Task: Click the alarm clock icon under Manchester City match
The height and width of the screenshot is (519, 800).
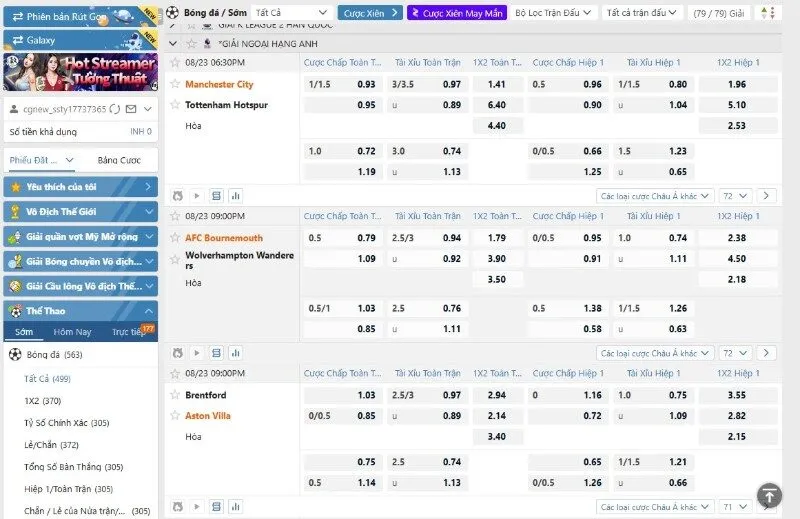Action: (178, 197)
